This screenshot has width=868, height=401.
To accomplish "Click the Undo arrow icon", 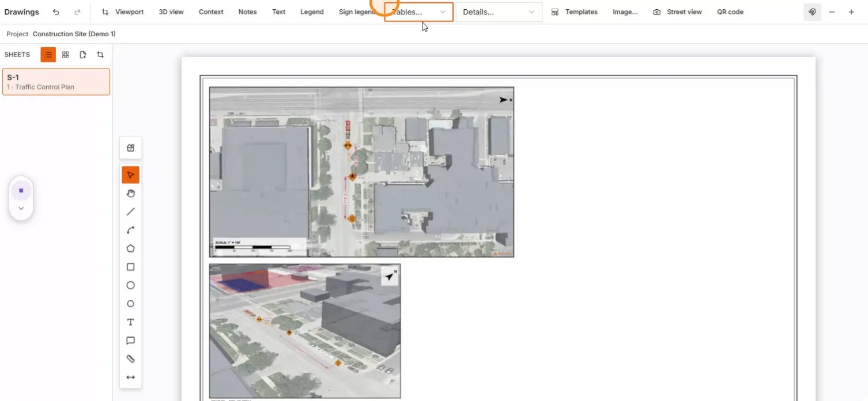I will coord(56,12).
